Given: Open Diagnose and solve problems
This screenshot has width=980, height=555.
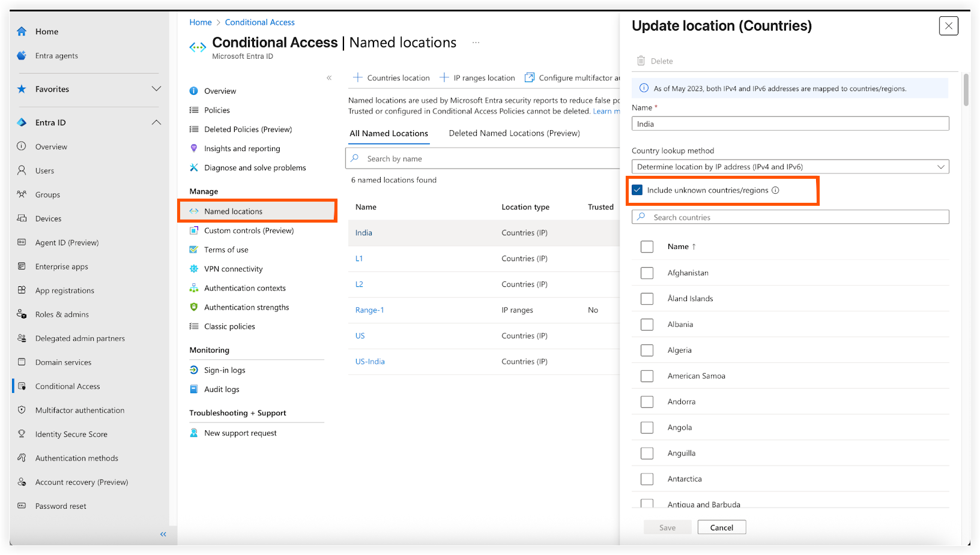Looking at the screenshot, I should coord(254,167).
